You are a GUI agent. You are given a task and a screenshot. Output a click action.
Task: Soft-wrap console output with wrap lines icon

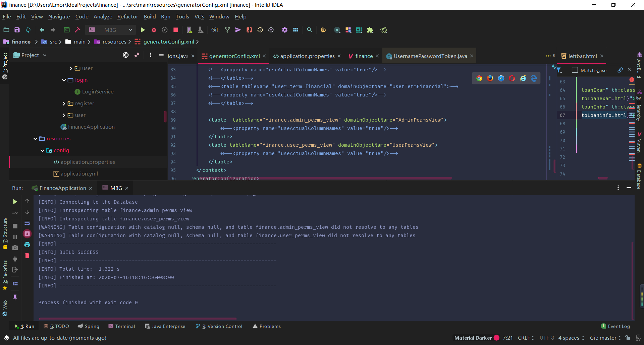click(x=27, y=223)
